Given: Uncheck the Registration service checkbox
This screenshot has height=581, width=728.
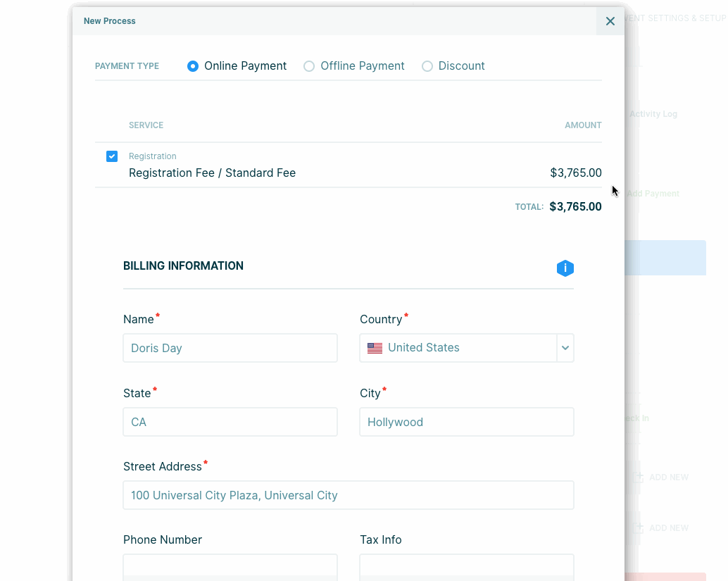Looking at the screenshot, I should [x=112, y=156].
